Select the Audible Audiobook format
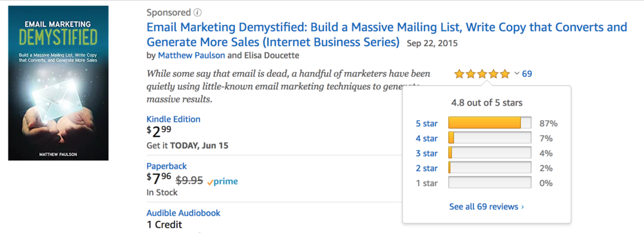 point(184,213)
